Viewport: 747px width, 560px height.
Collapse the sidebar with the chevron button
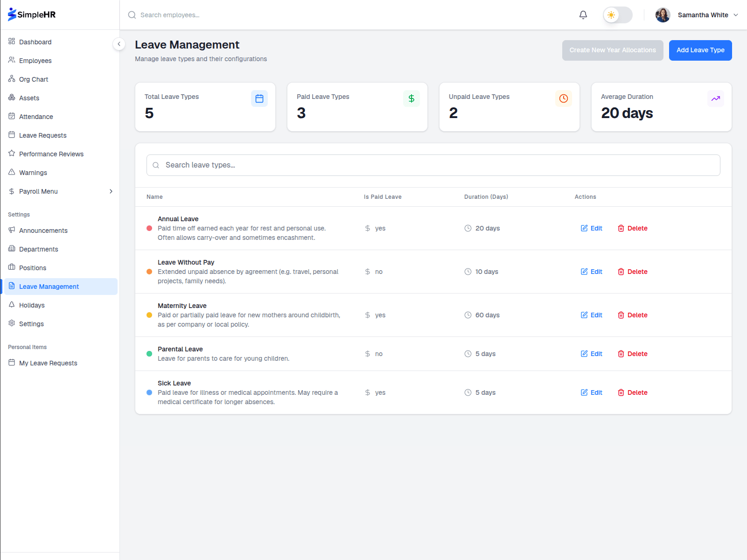pyautogui.click(x=119, y=43)
